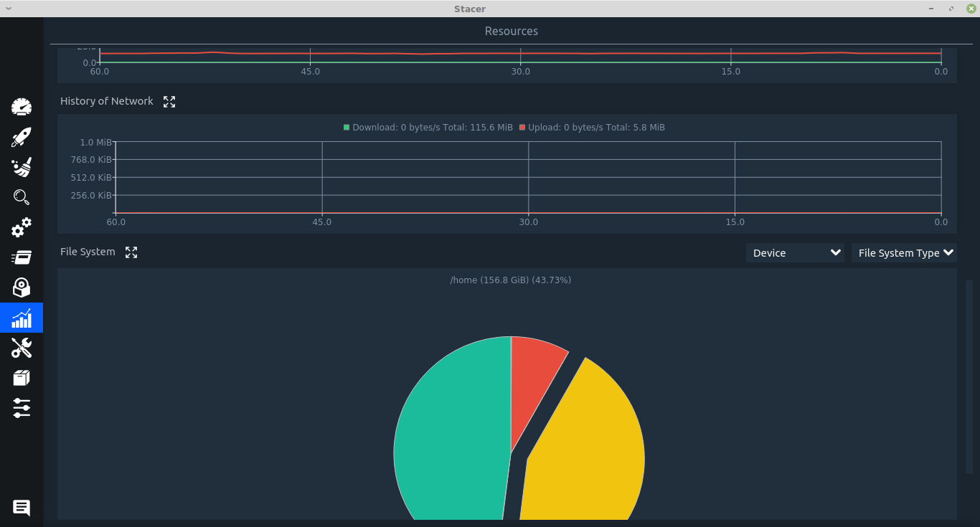This screenshot has width=980, height=527.
Task: Click the Resources page title
Action: tap(512, 31)
